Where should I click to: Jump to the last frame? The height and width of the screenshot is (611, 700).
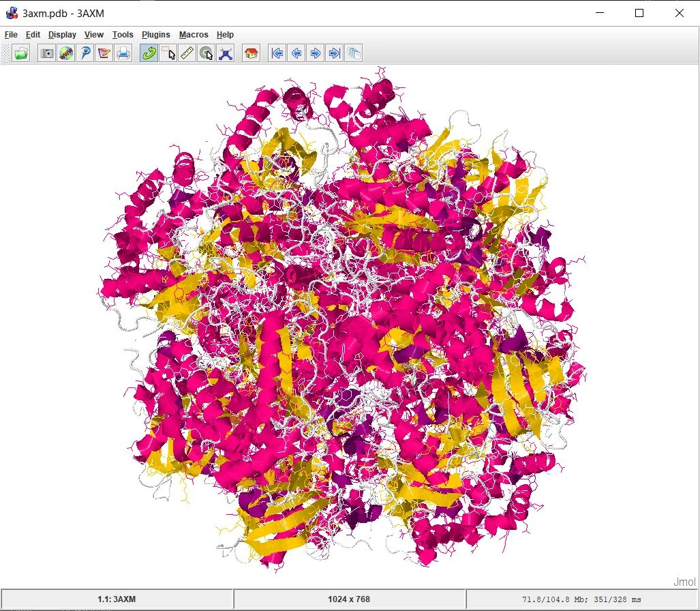coord(333,53)
